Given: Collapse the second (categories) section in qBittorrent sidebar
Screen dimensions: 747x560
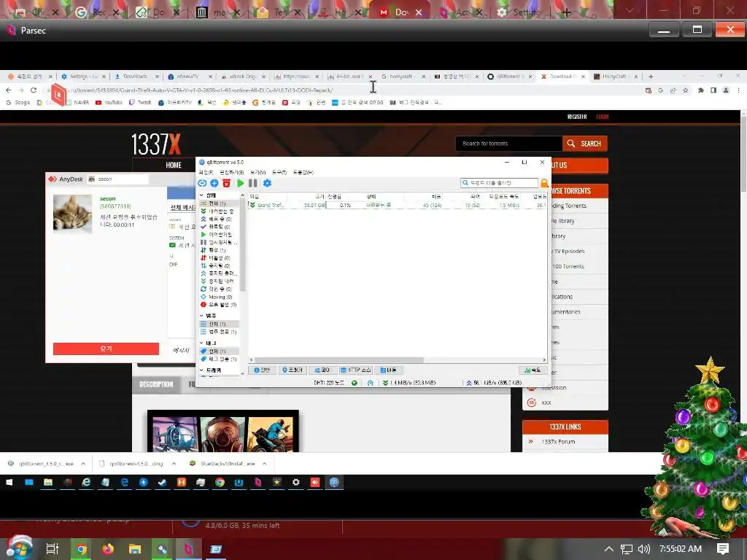Looking at the screenshot, I should click(x=201, y=316).
